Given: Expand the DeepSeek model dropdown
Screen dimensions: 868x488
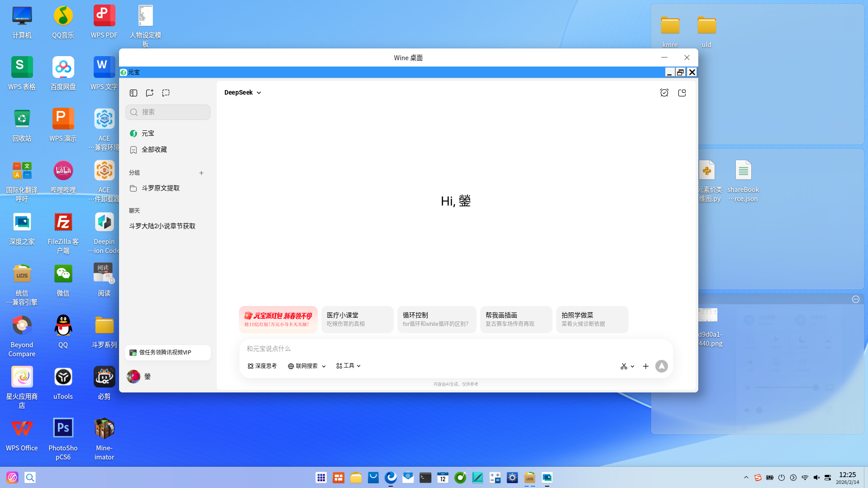Looking at the screenshot, I should coord(243,92).
